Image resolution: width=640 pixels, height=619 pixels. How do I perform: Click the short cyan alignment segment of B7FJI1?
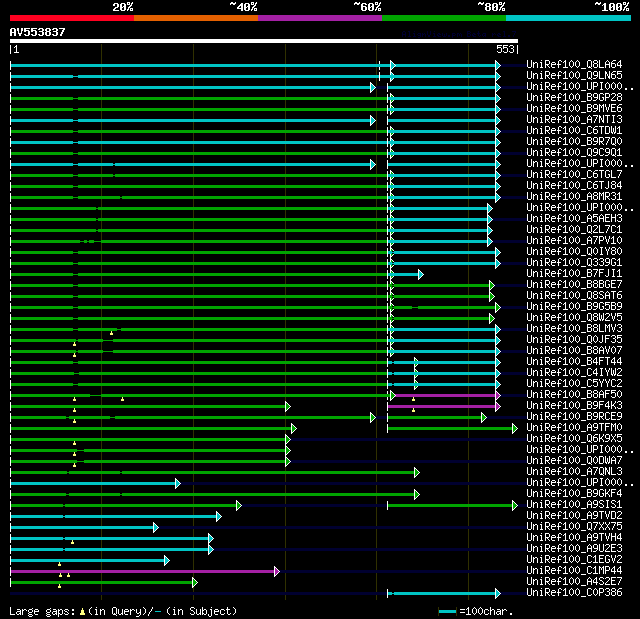406,274
